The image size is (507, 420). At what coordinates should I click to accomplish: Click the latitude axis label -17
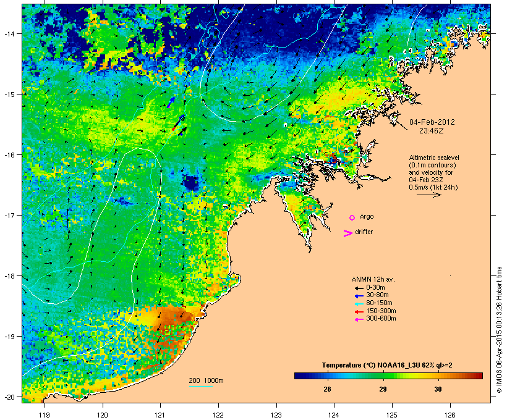(x=9, y=215)
